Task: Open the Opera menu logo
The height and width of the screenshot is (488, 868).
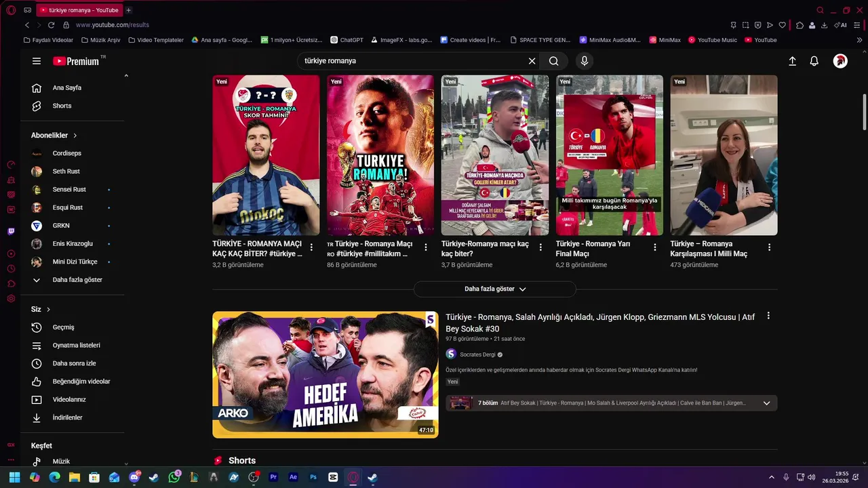Action: (x=11, y=10)
